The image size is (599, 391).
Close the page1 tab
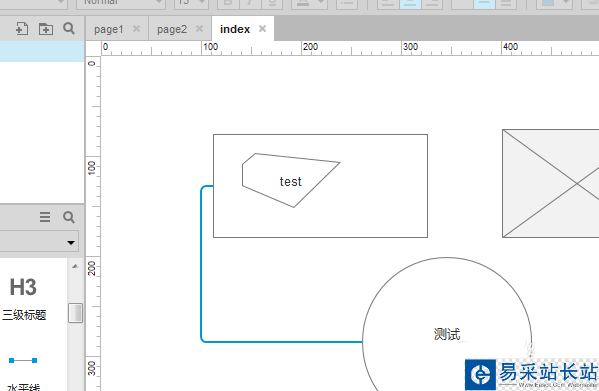(x=136, y=29)
